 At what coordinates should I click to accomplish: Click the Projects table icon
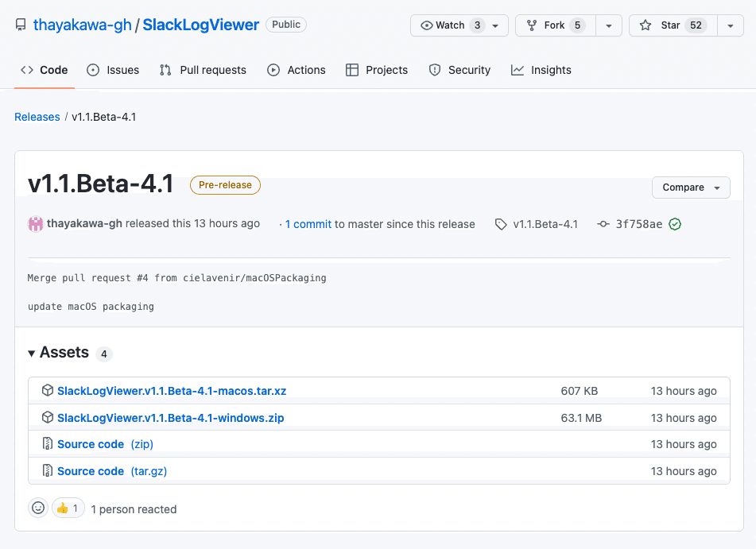click(x=352, y=71)
